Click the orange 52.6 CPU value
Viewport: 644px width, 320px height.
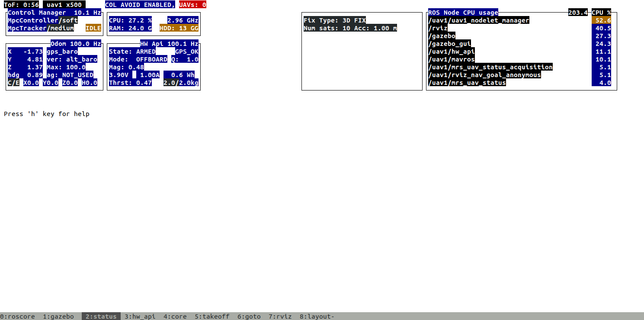point(601,20)
